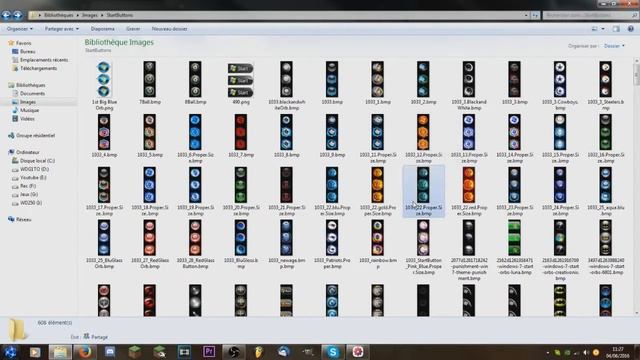
Task: Focus the search box in StartButtons folder
Action: (590, 15)
